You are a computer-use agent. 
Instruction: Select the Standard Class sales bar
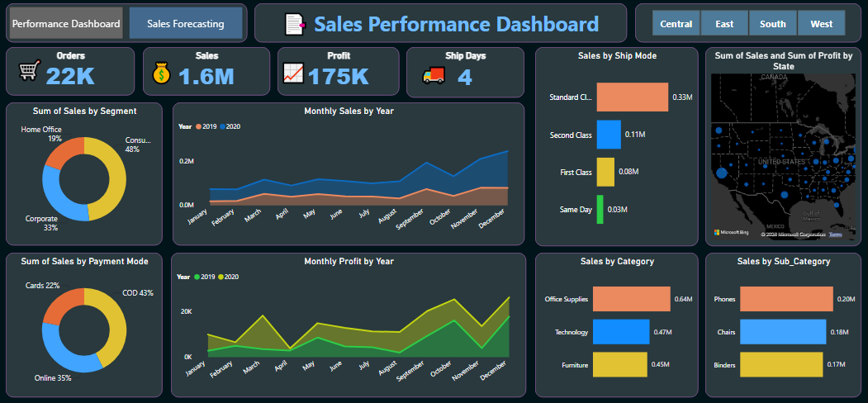click(x=632, y=97)
